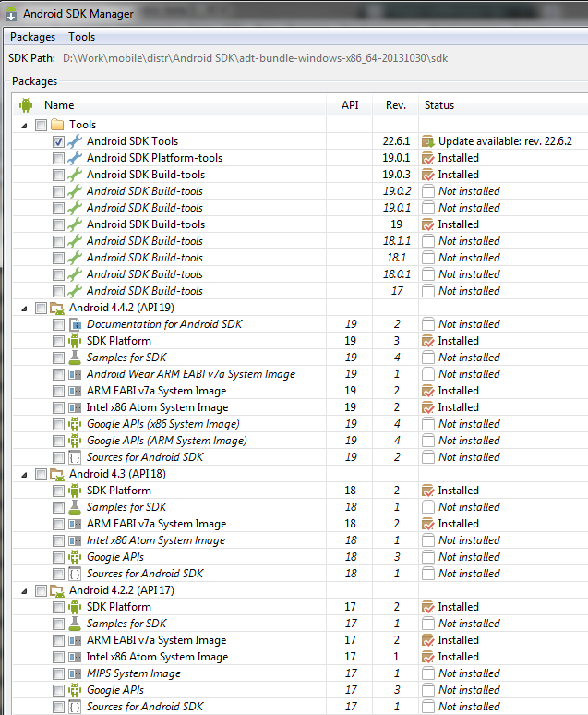Check the Build-tools 19.0.2 checkbox
The height and width of the screenshot is (715, 588).
[58, 191]
